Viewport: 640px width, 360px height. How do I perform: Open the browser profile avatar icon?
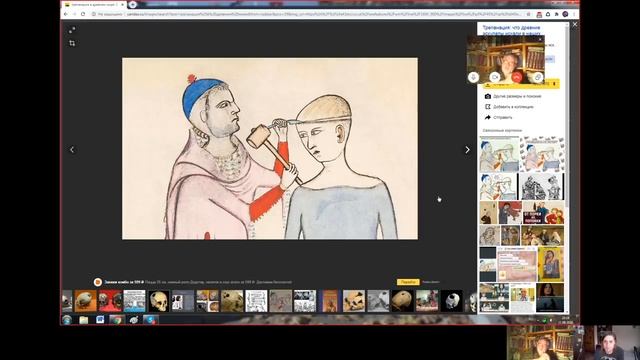coord(565,14)
